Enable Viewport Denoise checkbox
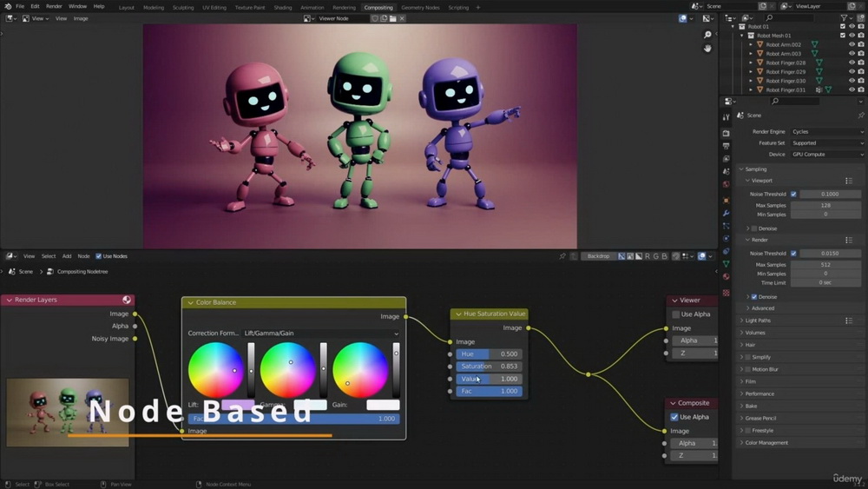Viewport: 868px width, 489px height. [754, 228]
